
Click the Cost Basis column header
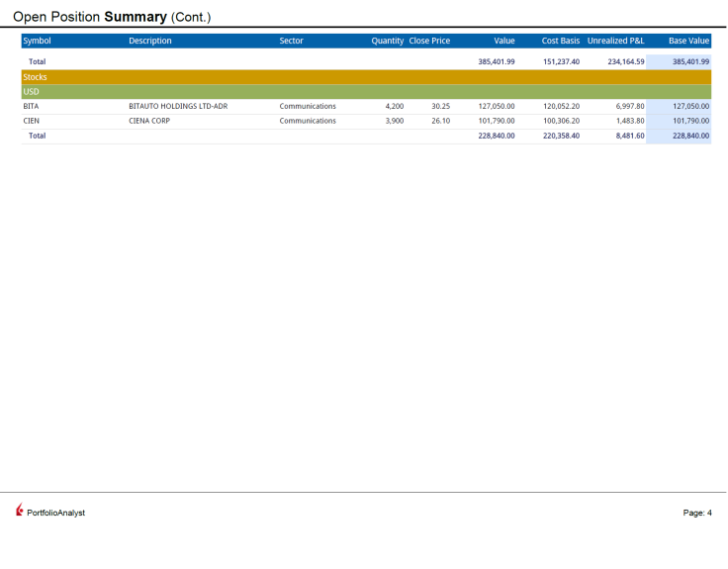pos(560,42)
